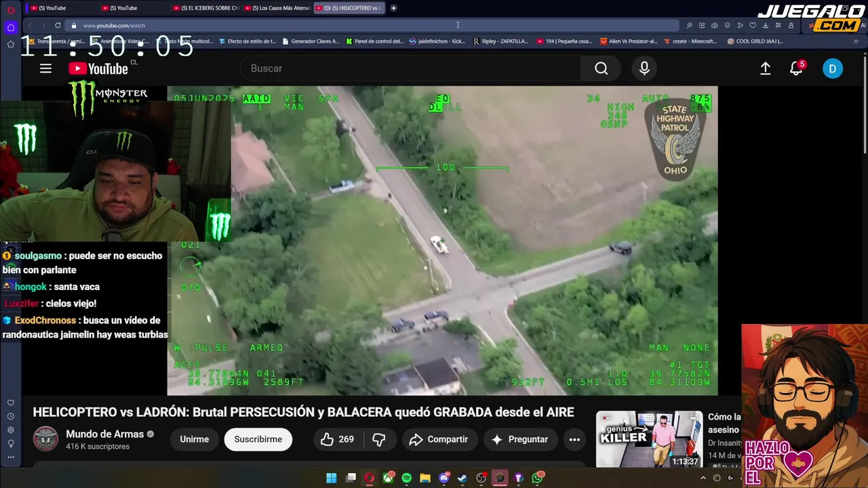Open Opera menu logo in sidebar
Screen dimensions: 868x488
point(10,9)
